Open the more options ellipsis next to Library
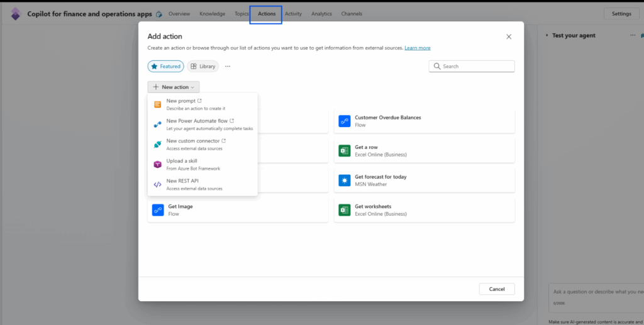This screenshot has width=644, height=325. pos(228,66)
